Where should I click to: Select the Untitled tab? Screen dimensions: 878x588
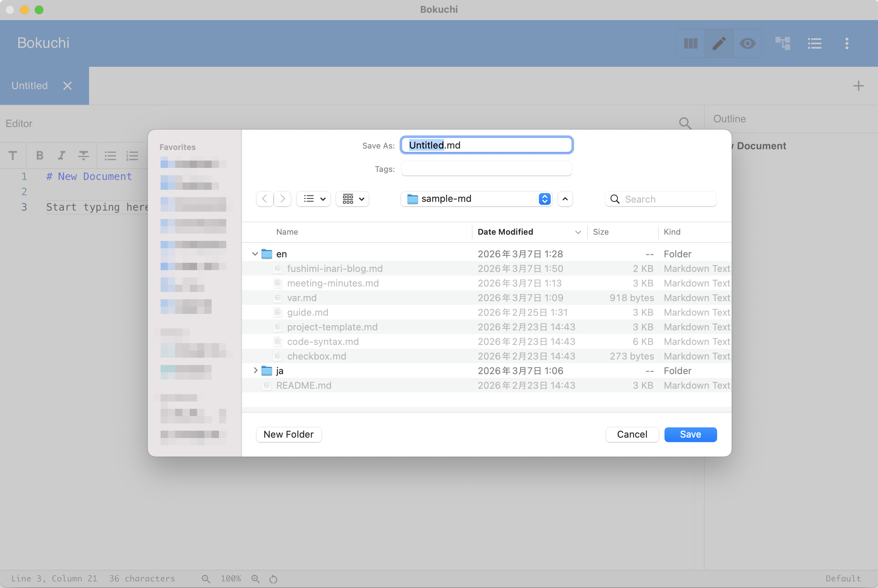point(30,85)
